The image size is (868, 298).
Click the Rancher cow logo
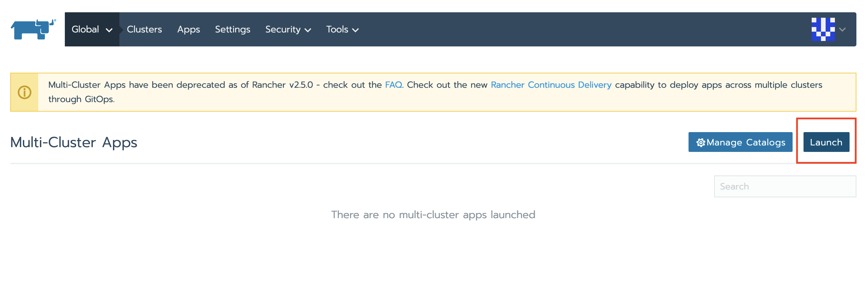pos(33,29)
